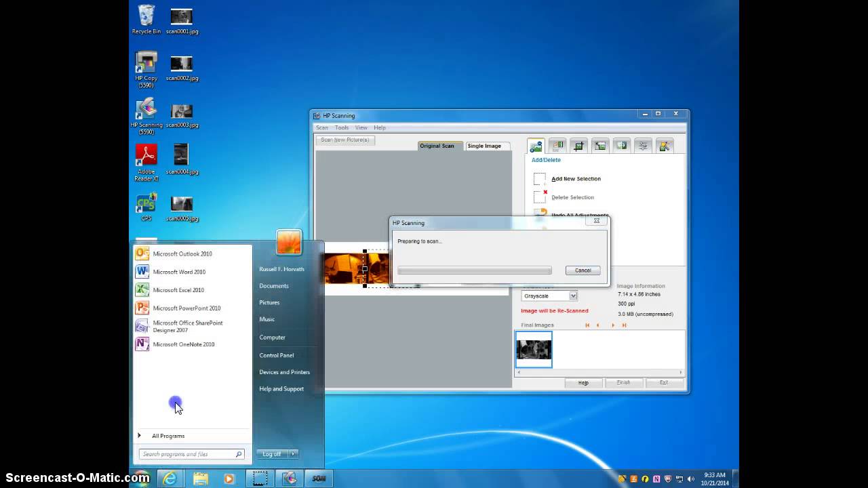
Task: Click the Delete Selection icon with red X
Action: (x=540, y=197)
